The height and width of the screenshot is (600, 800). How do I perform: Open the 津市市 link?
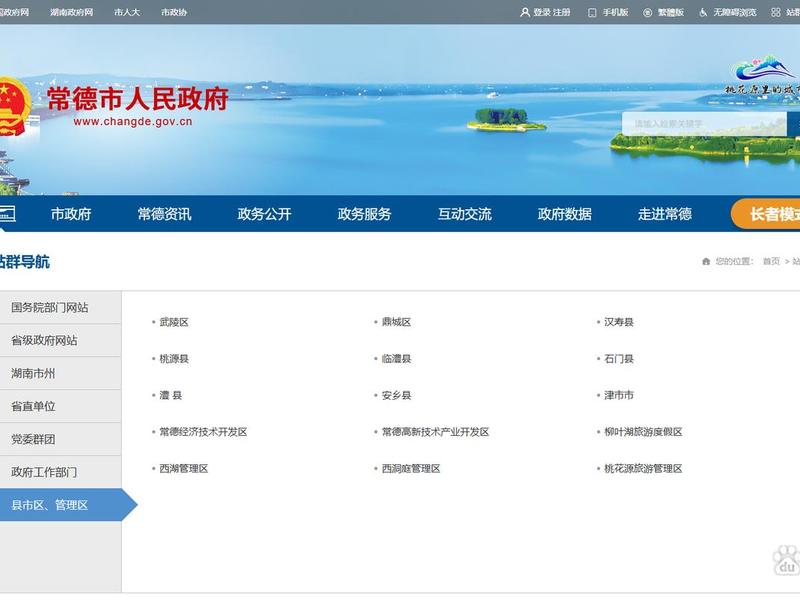pyautogui.click(x=619, y=395)
